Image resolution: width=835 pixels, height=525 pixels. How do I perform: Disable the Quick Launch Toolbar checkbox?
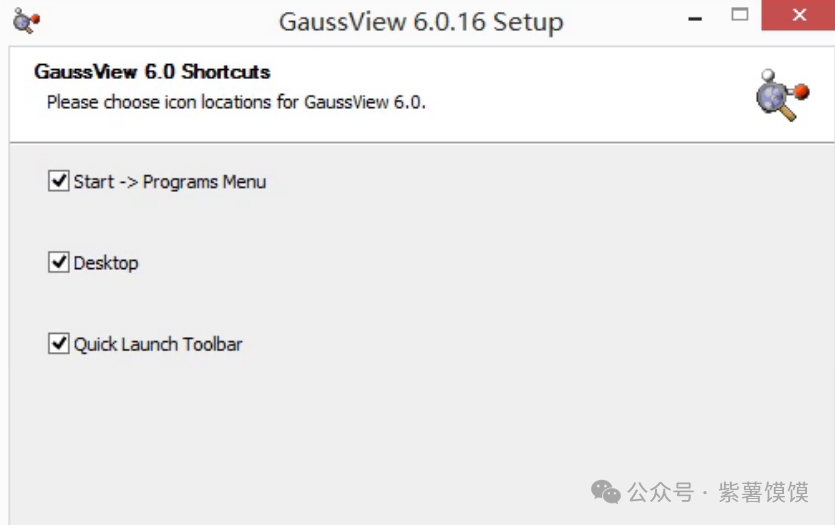click(x=59, y=343)
